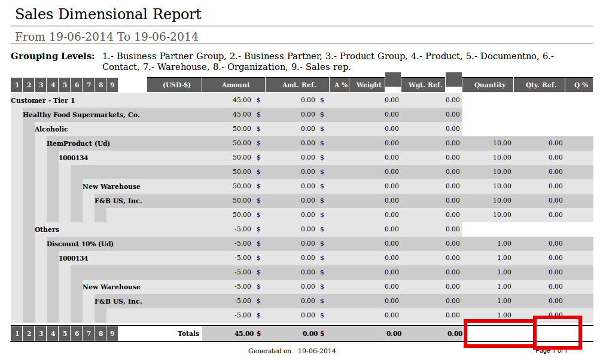Screen dimensions: 600x364
Task: Click the Discount 10% (Ud) row
Action: 80,244
